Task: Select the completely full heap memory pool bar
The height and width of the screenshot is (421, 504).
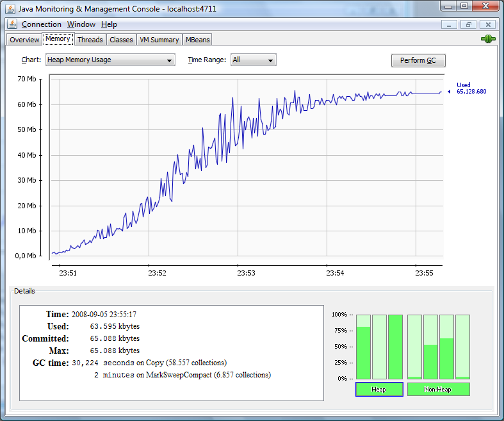Action: [x=395, y=347]
